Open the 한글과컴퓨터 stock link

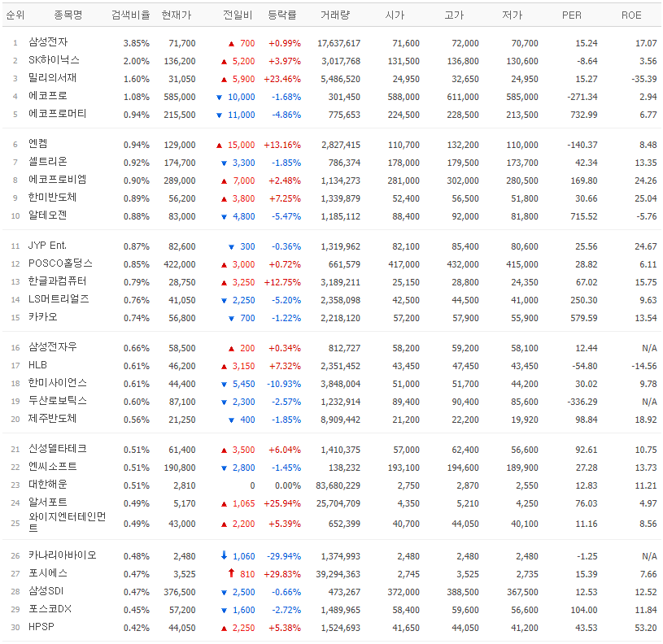58,281
